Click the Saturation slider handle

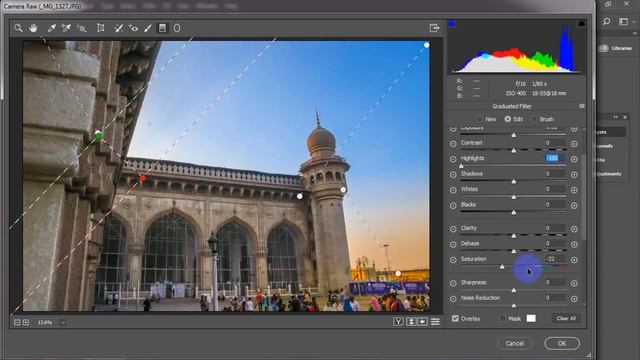point(502,267)
